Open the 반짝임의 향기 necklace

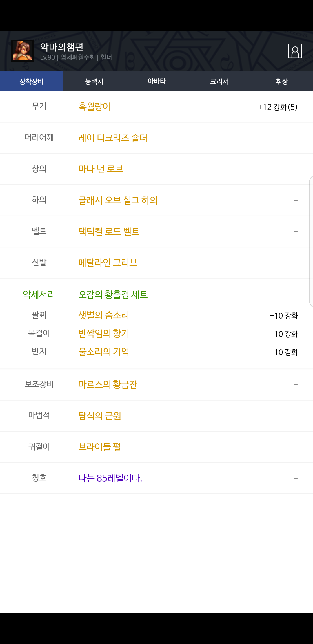[104, 334]
